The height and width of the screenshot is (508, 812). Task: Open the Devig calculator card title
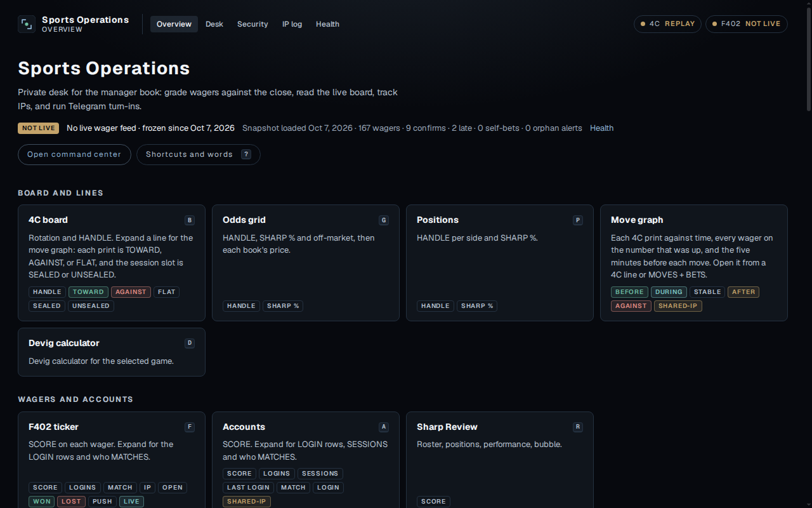(64, 343)
